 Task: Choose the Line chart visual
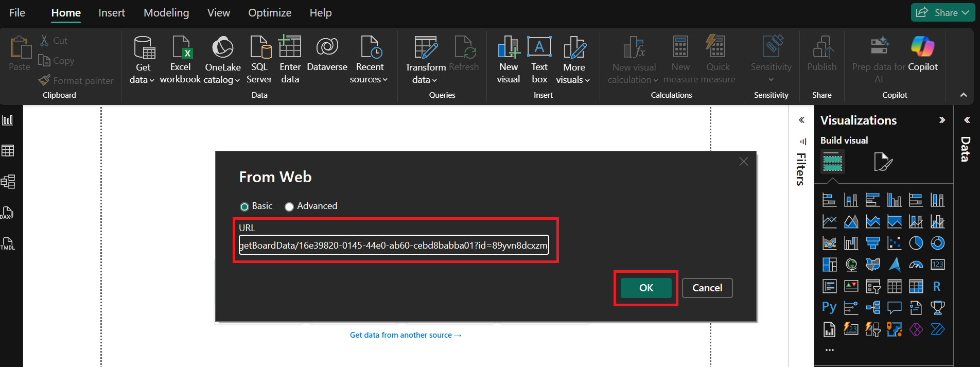click(829, 221)
